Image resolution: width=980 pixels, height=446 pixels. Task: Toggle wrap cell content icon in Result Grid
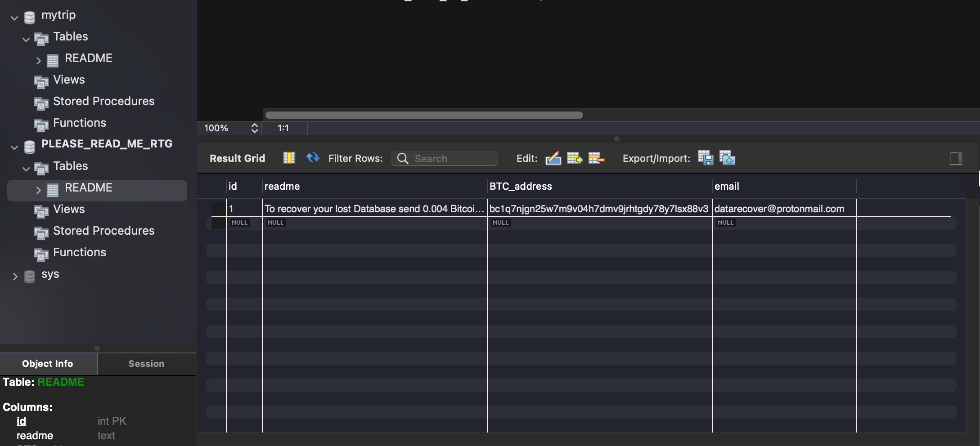click(289, 158)
